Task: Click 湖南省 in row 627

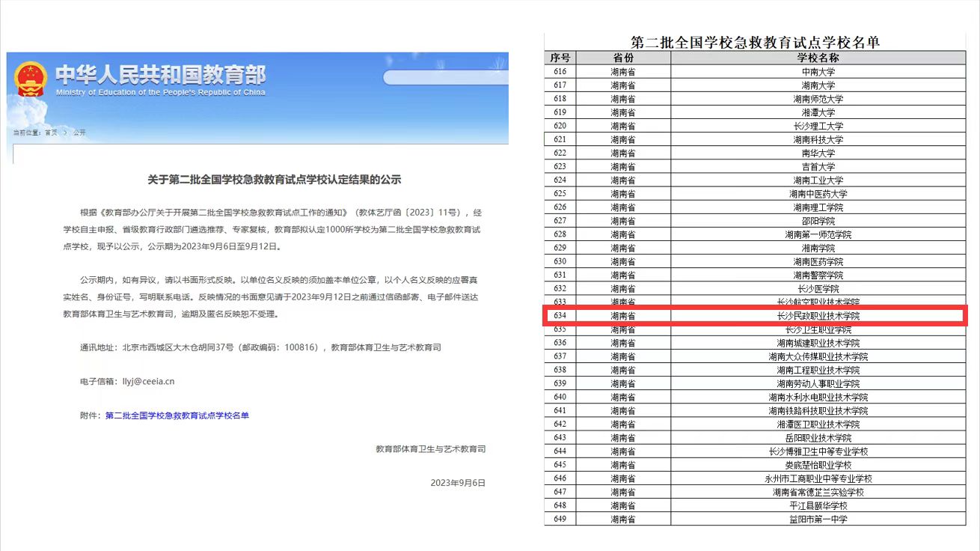Action: click(x=623, y=221)
